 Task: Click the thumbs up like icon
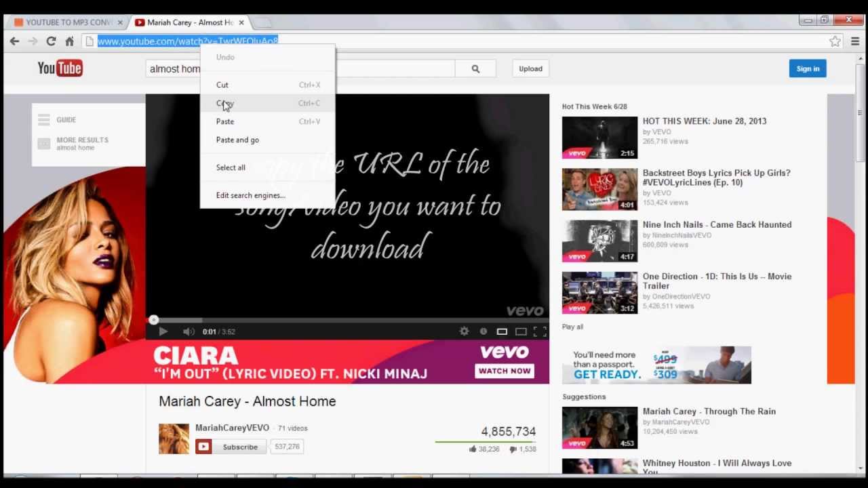pyautogui.click(x=473, y=449)
